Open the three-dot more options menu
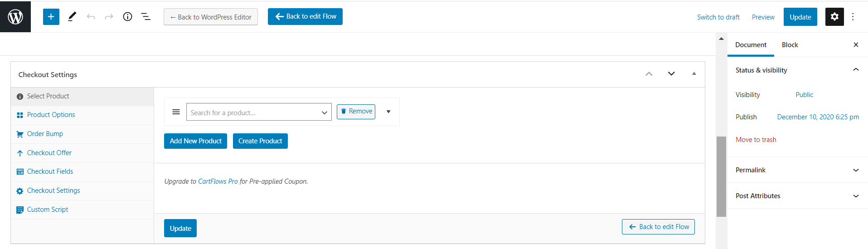This screenshot has width=868, height=249. point(853,17)
